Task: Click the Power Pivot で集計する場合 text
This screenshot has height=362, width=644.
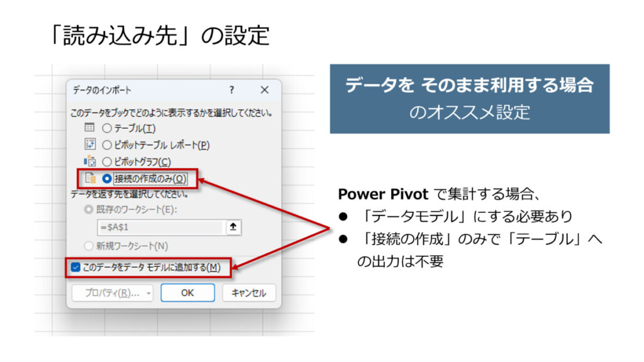Action: pos(439,194)
